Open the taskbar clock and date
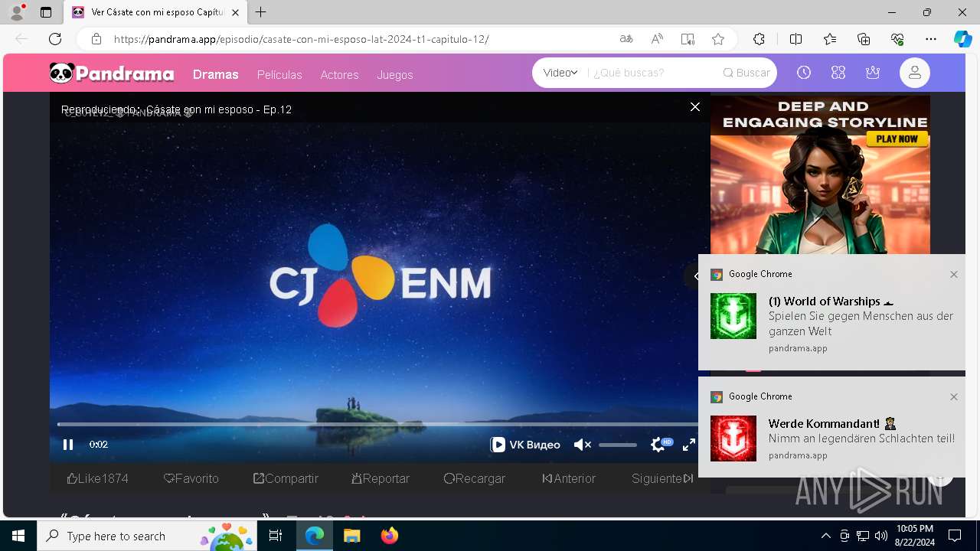 click(x=915, y=536)
